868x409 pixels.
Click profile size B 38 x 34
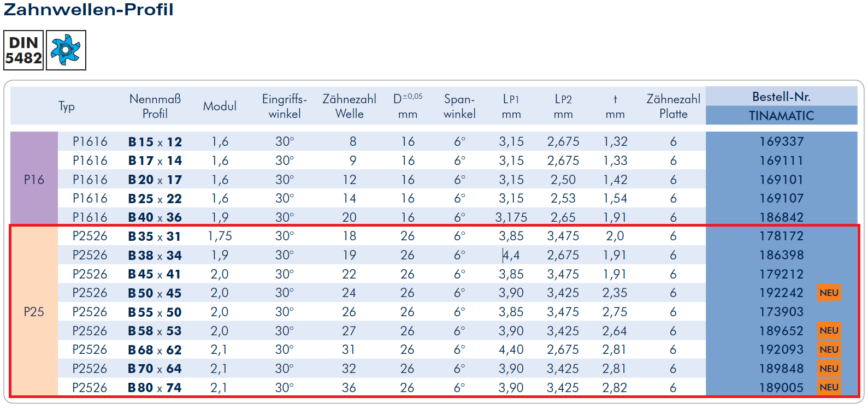(x=155, y=256)
